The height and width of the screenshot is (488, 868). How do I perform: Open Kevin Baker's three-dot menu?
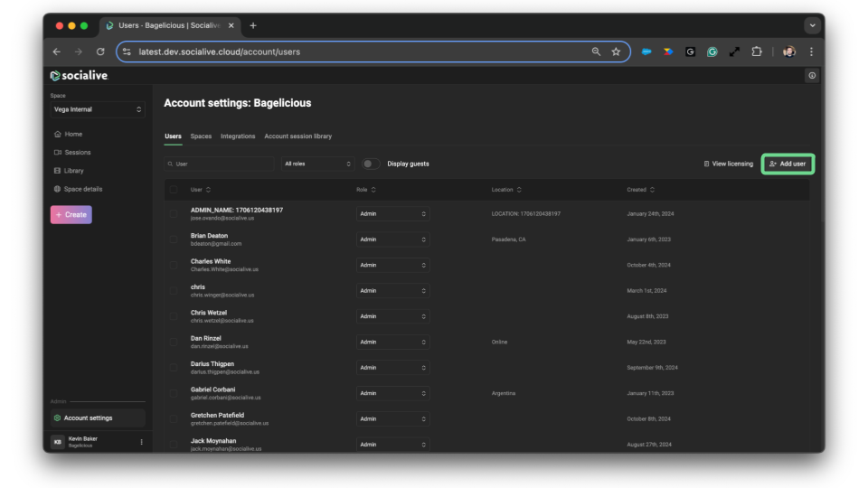tap(142, 442)
